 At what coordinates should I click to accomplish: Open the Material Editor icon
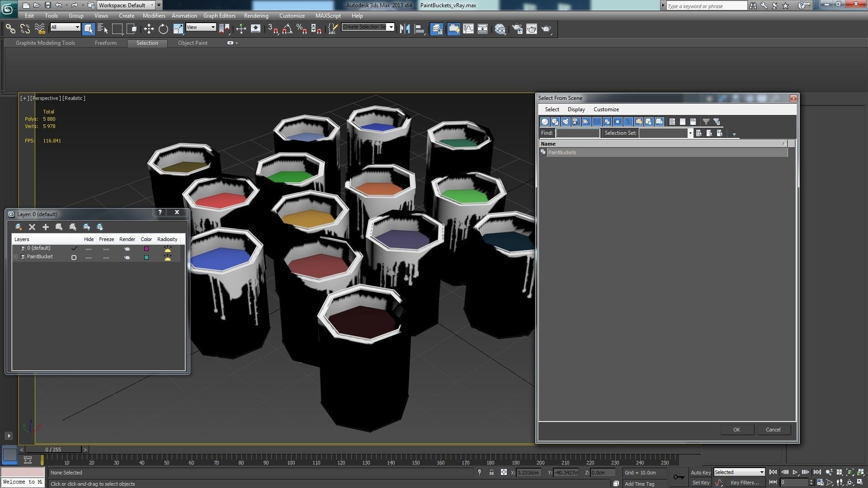(500, 29)
